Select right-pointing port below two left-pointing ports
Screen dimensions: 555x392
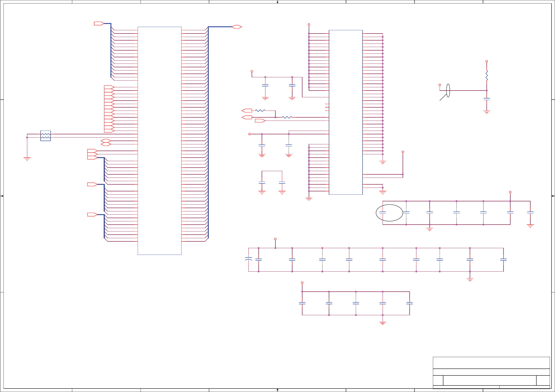pos(260,121)
